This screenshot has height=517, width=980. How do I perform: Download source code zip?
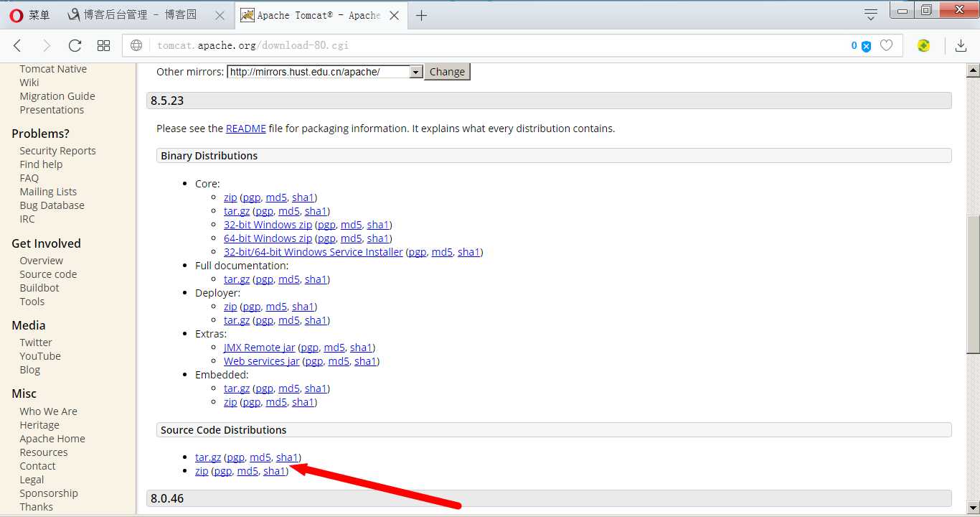pyautogui.click(x=202, y=471)
